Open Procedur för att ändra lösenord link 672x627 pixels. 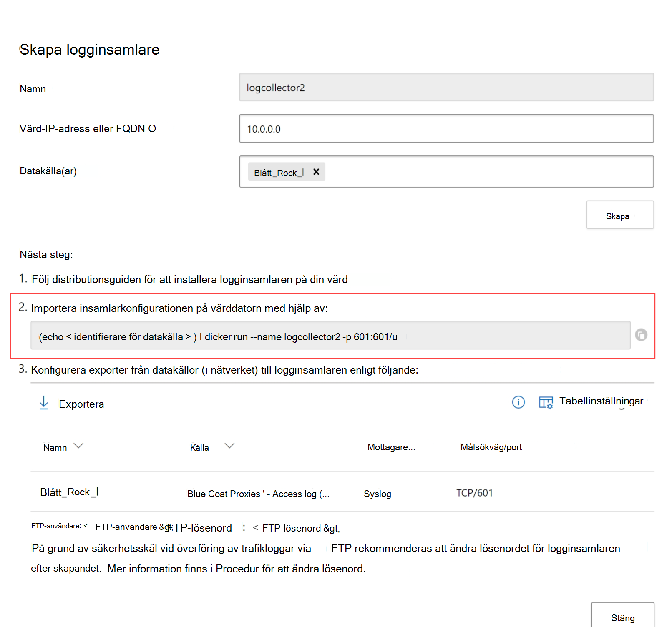pyautogui.click(x=290, y=569)
